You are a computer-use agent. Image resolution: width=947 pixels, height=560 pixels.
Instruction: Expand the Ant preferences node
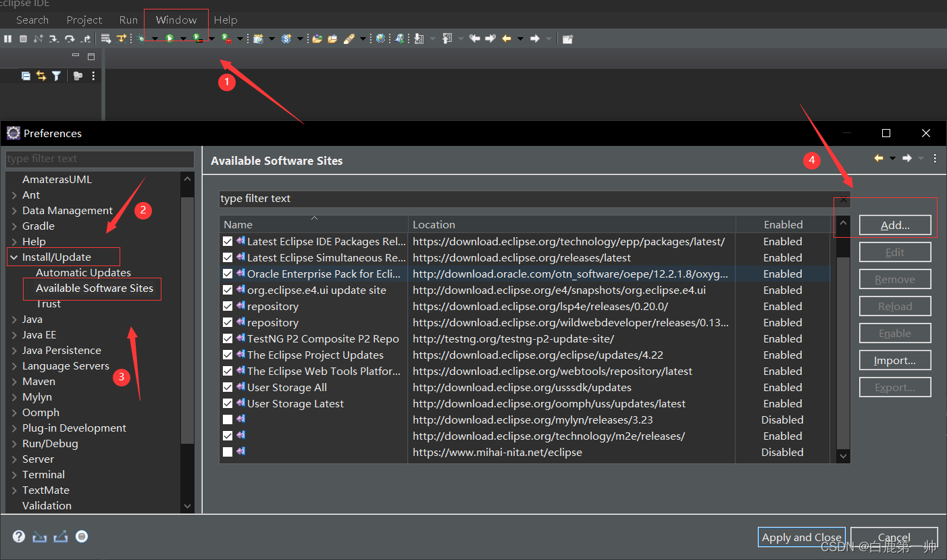[x=14, y=195]
